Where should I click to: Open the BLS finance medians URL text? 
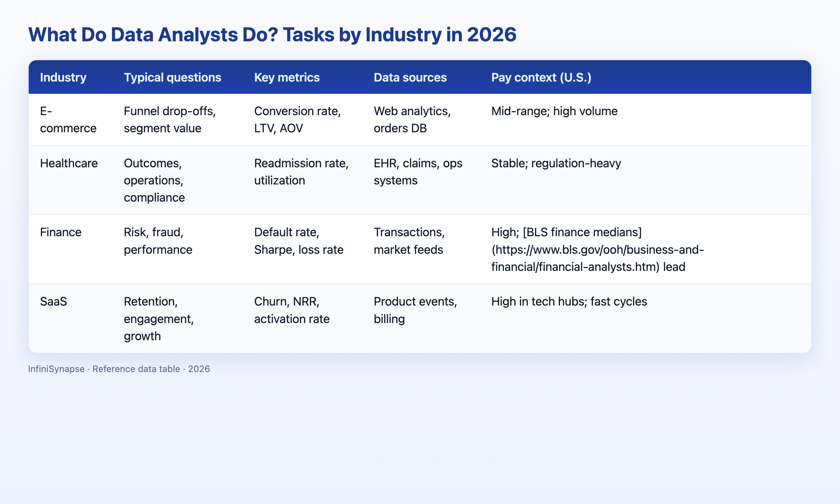click(x=598, y=258)
